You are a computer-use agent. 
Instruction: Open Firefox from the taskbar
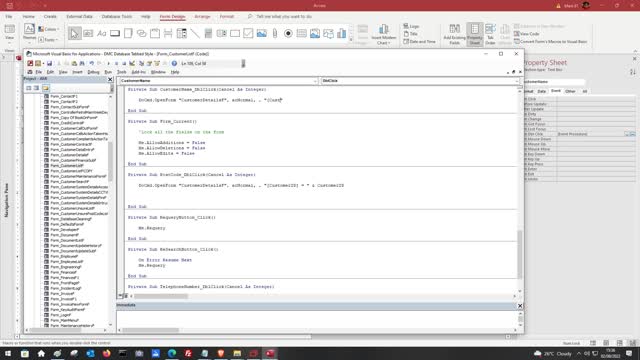click(x=107, y=353)
